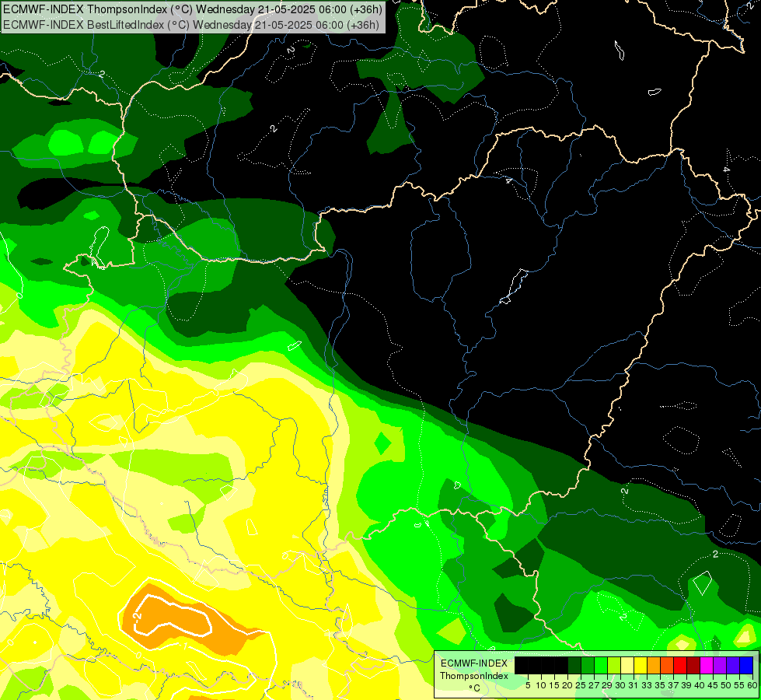Click legend tick value '40'
This screenshot has width=761, height=700.
click(700, 685)
